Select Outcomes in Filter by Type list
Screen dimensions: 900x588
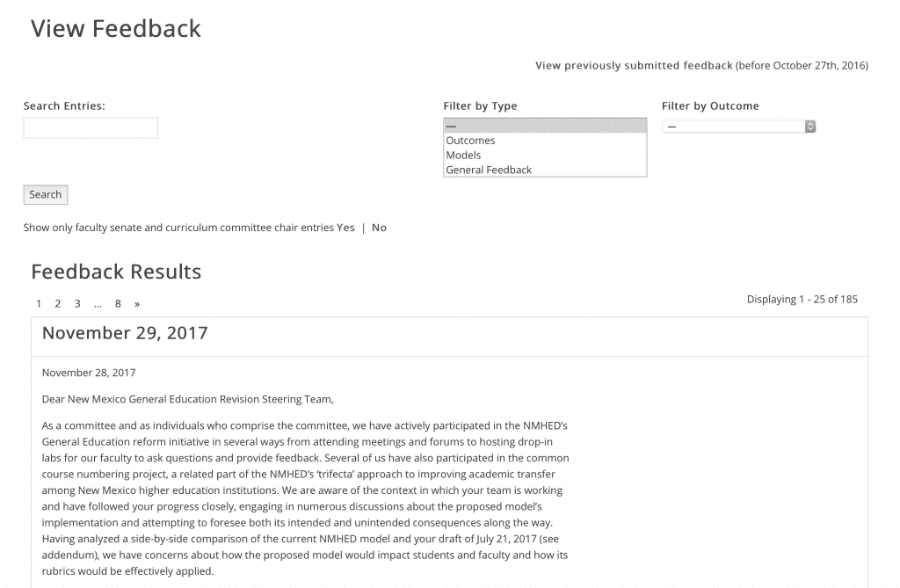pos(545,141)
